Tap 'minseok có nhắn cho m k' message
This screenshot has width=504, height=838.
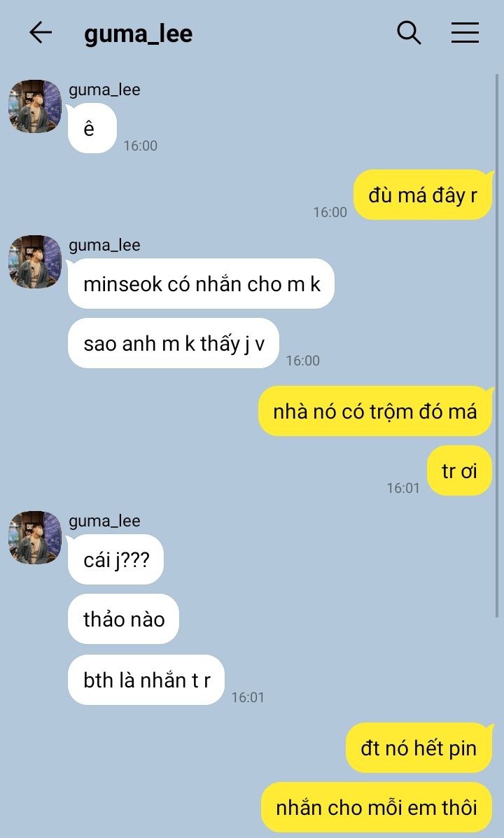click(201, 284)
